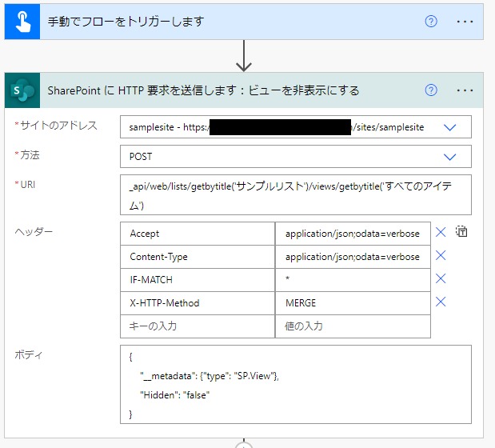495x448 pixels.
Task: Click the サイトのアドレス label
Action: tap(58, 126)
